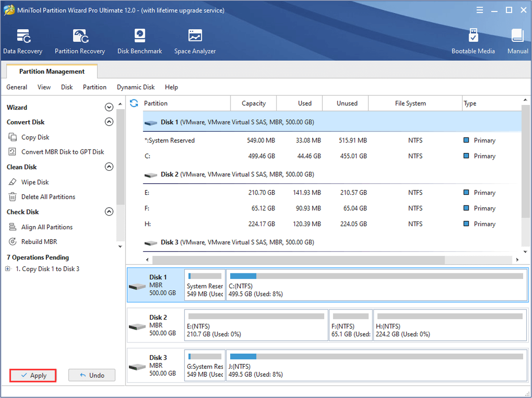Select Disk 2 drive icon in disk map

point(137,327)
